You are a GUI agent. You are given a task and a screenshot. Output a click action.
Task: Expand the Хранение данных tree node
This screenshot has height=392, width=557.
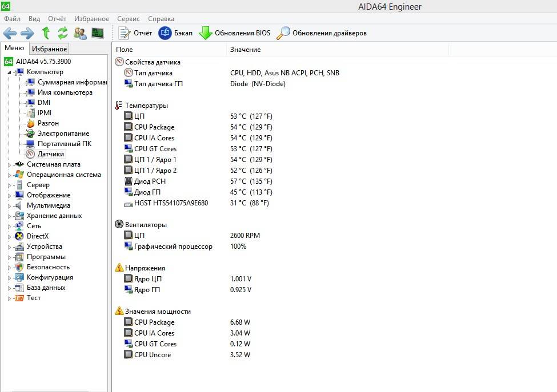coord(10,216)
